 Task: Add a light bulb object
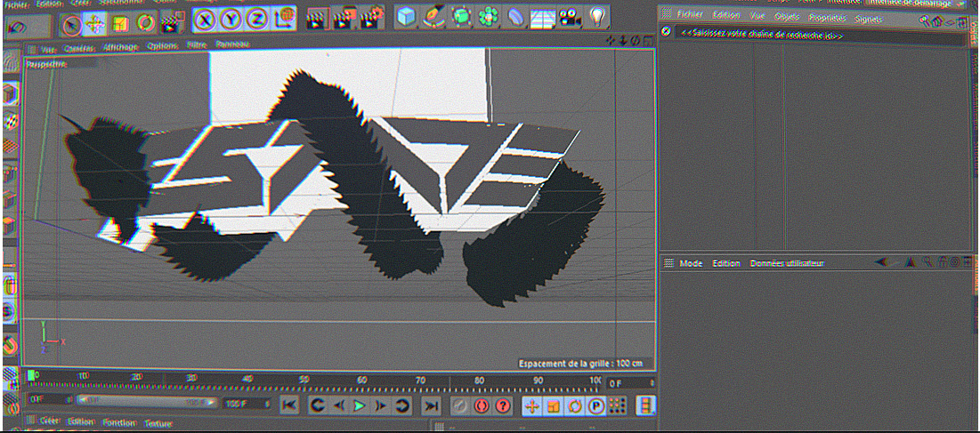[598, 16]
